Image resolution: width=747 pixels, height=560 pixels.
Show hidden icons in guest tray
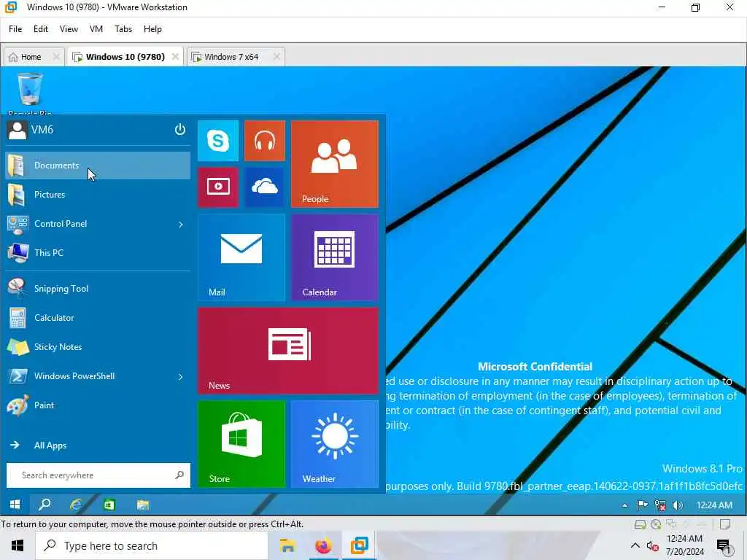624,505
